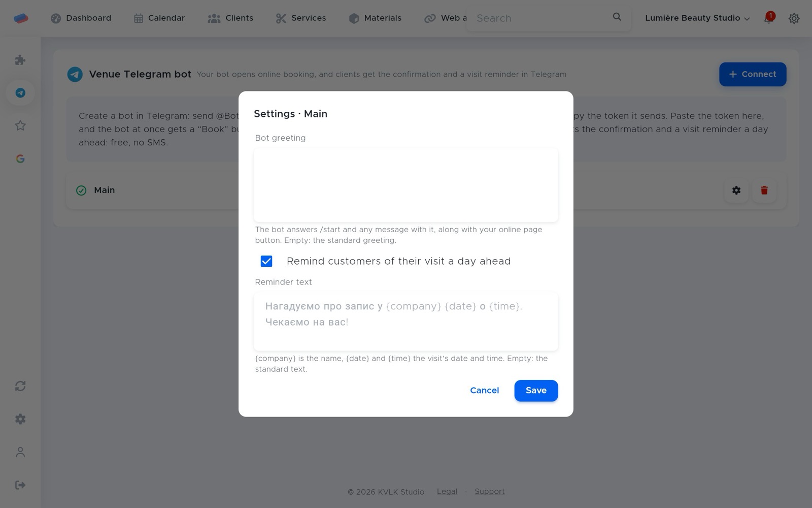Click the Clients people icon

pos(214,18)
